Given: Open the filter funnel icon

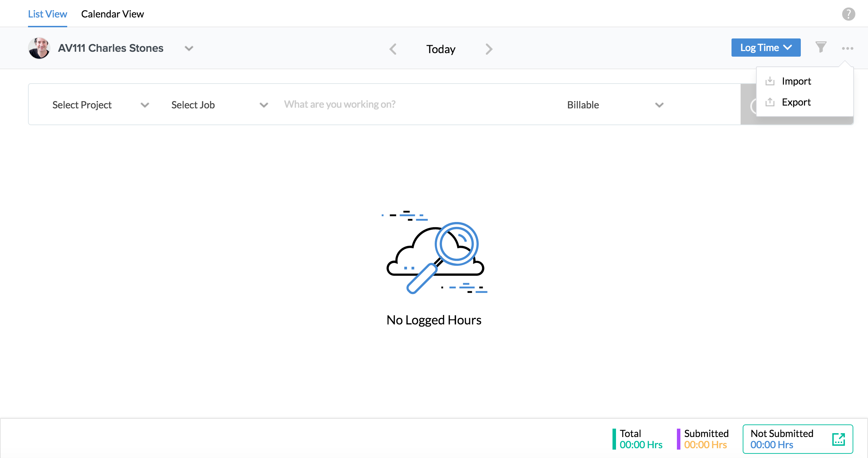Looking at the screenshot, I should click(821, 47).
